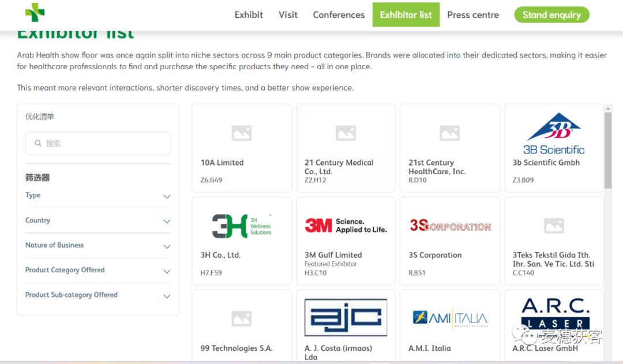Image resolution: width=623 pixels, height=364 pixels.
Task: Click stand number Z6.G49
Action: 211,180
